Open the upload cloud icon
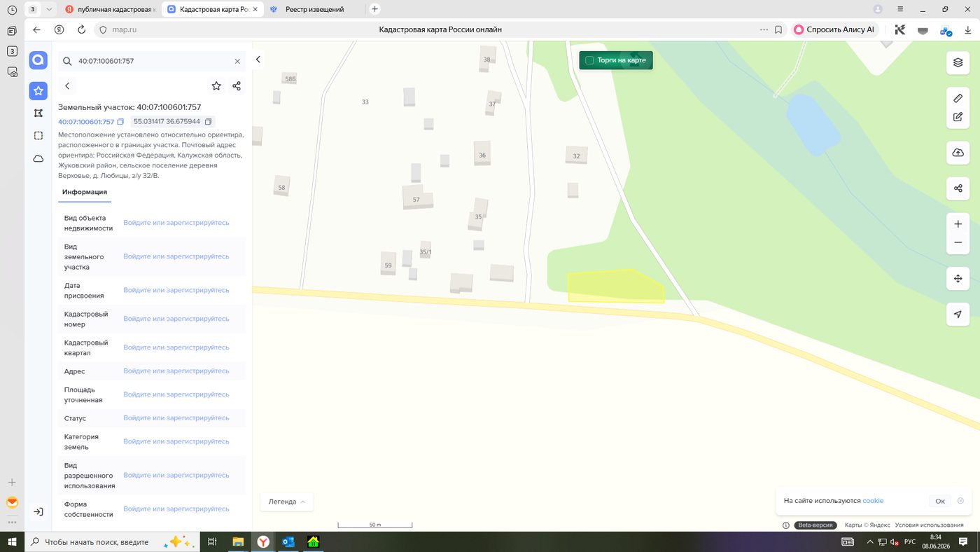Viewport: 980px width, 552px height. [958, 153]
